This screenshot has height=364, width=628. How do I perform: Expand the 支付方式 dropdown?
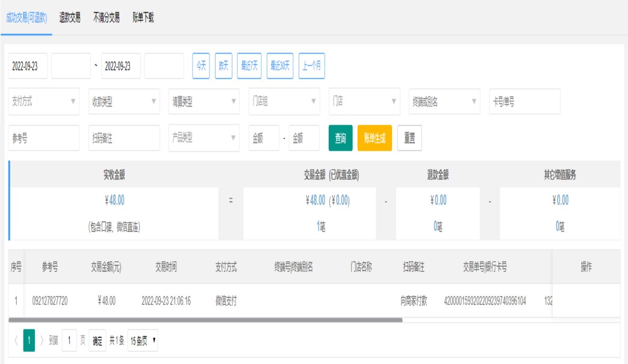coord(44,102)
